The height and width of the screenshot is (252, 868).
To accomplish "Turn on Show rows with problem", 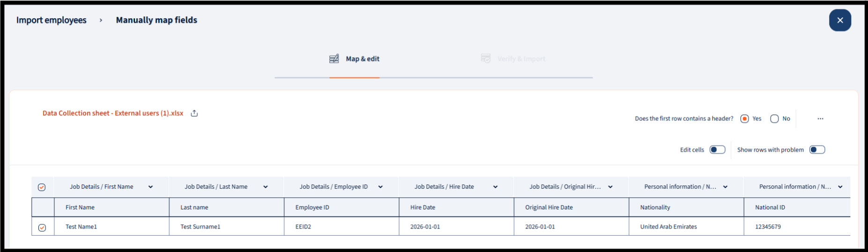I will (x=817, y=149).
